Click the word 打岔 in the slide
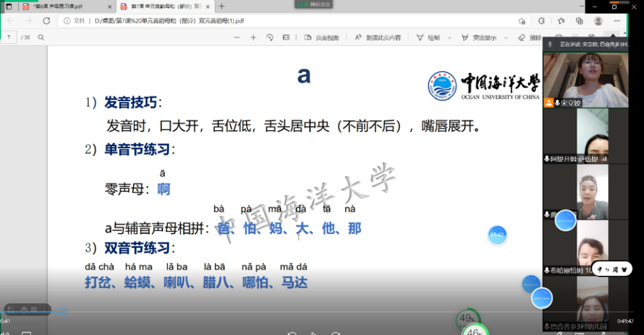Screen dimensions: 644x335 98,283
